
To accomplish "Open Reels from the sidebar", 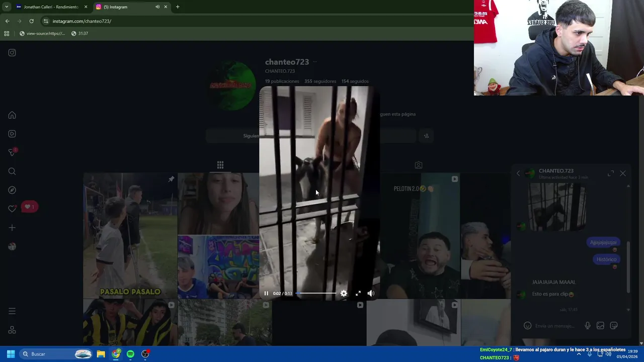I will (x=12, y=134).
